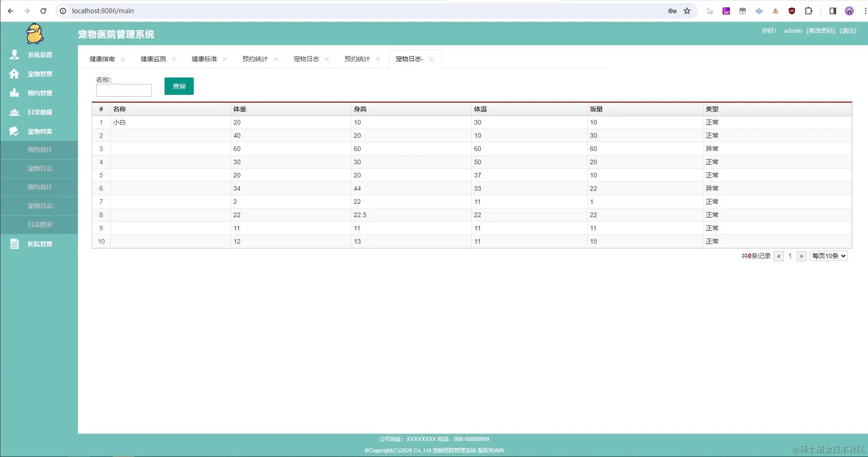Click the house icon beside 宠物管理
Image resolution: width=868 pixels, height=457 pixels.
click(x=15, y=74)
